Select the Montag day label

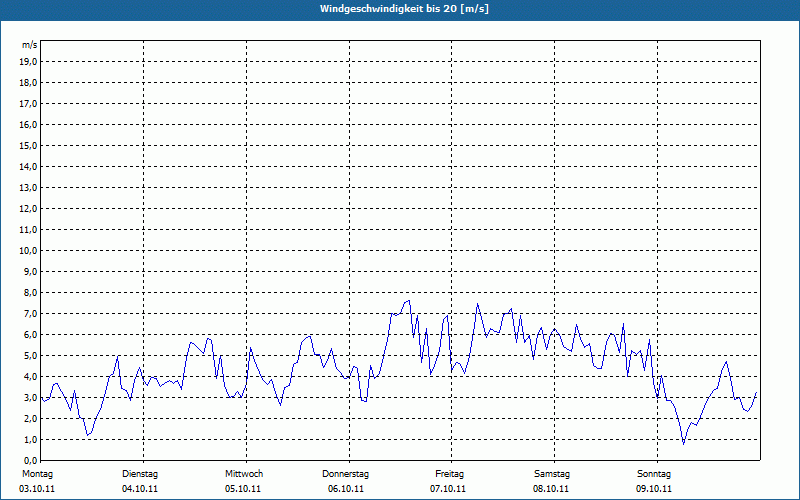(x=37, y=474)
